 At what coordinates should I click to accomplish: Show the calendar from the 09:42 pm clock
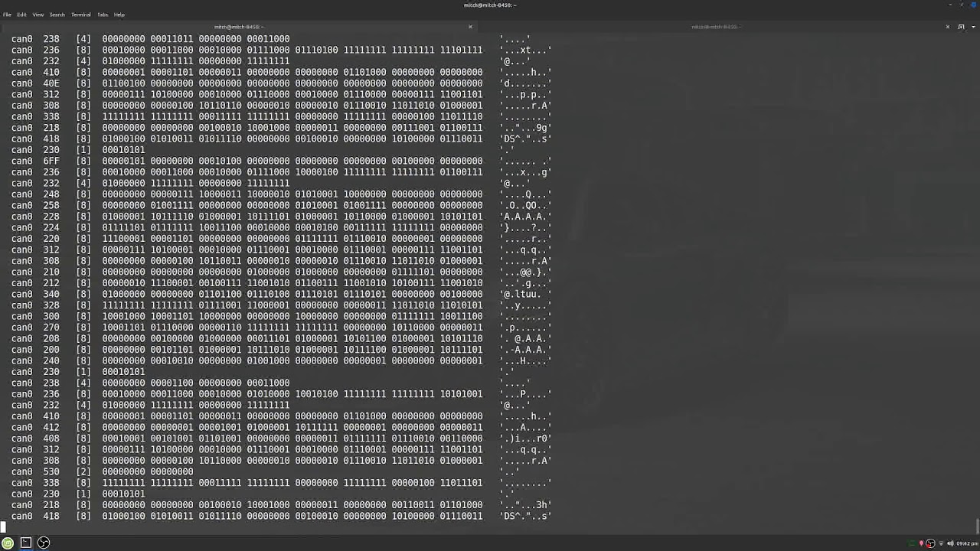967,543
